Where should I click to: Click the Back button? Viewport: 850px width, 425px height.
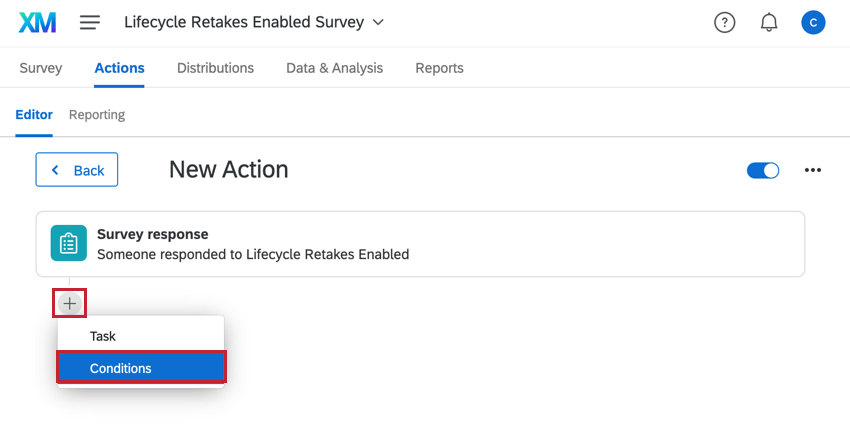(76, 170)
